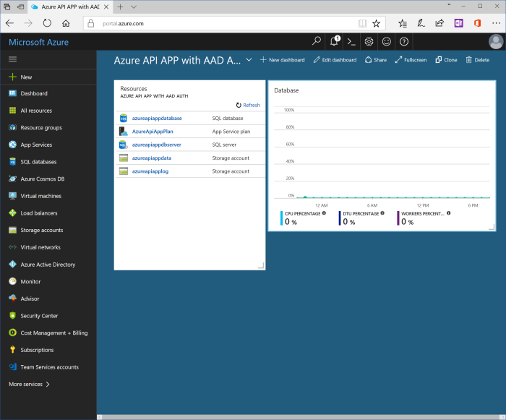Click Refresh in the Resources tile
Screen dimensions: 506x420
248,105
